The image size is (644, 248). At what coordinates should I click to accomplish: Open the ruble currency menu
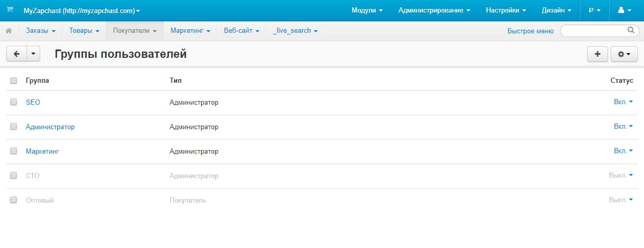[594, 10]
